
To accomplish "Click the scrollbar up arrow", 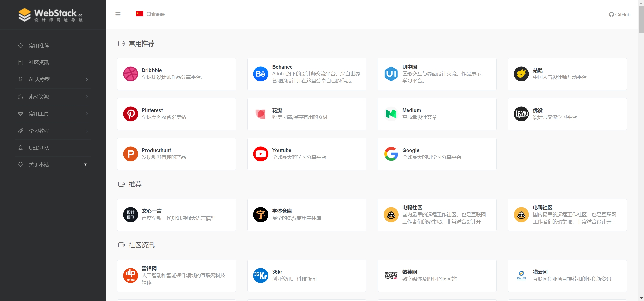I will pyautogui.click(x=641, y=3).
